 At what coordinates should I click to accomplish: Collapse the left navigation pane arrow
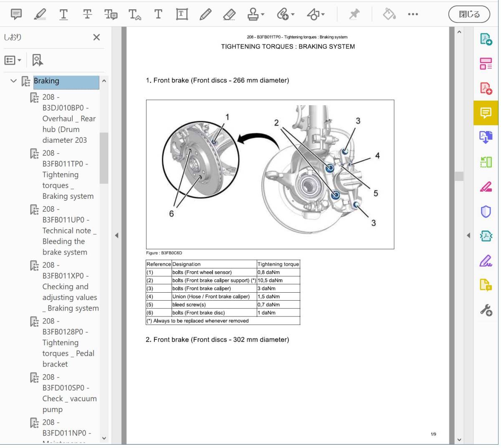116,235
